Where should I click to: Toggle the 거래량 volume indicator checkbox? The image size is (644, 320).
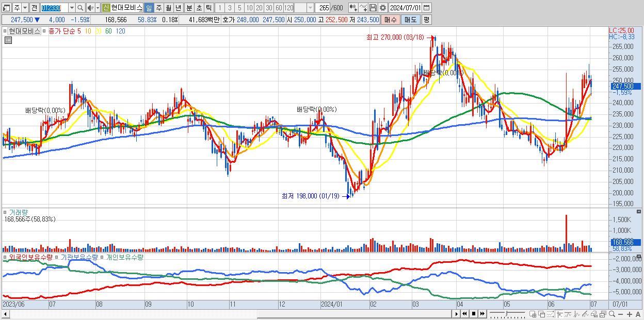(x=5, y=212)
